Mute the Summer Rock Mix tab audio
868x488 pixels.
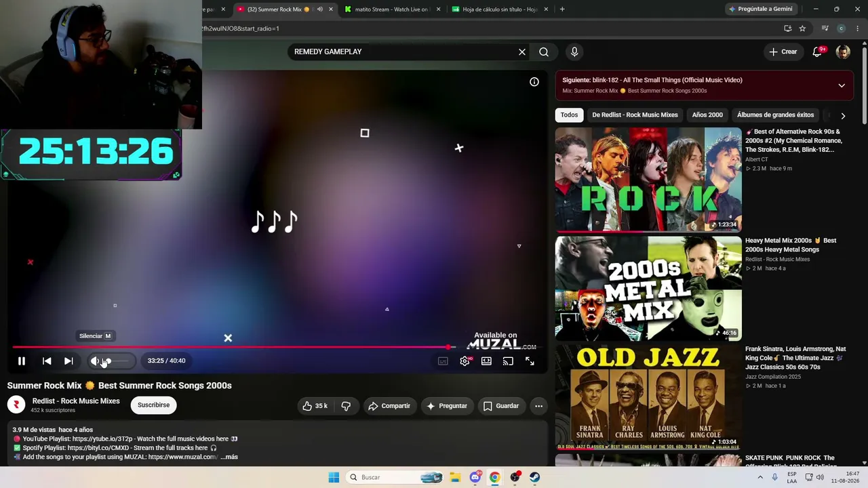coord(319,9)
